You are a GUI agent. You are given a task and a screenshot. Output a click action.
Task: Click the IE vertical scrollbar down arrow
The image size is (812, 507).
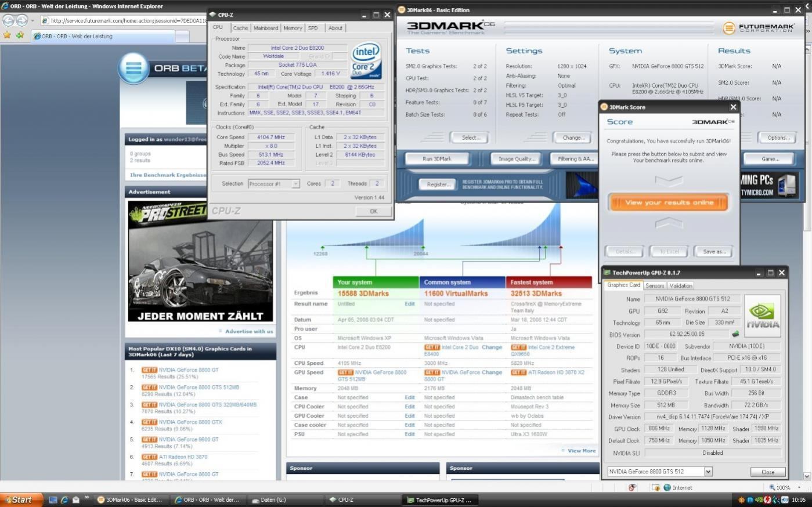pos(807,476)
